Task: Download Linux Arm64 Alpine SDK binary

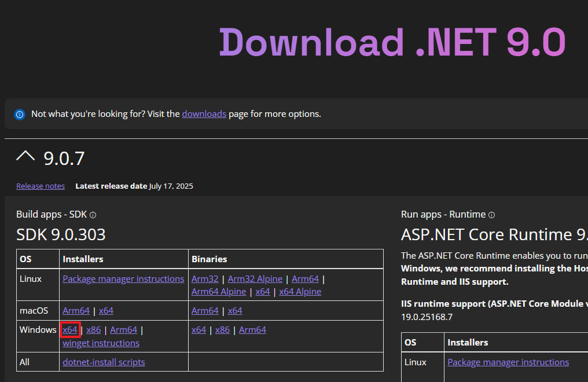Action: point(219,291)
